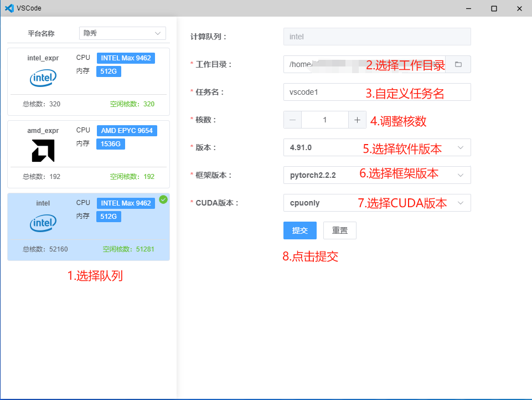Click the 框架版本 label
Viewport: 532px width, 400px height.
coord(214,175)
